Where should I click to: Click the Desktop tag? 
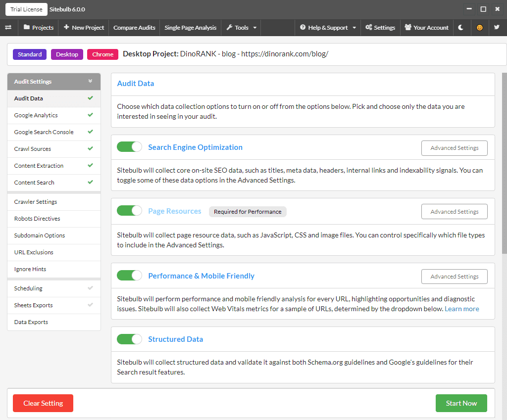[x=67, y=54]
